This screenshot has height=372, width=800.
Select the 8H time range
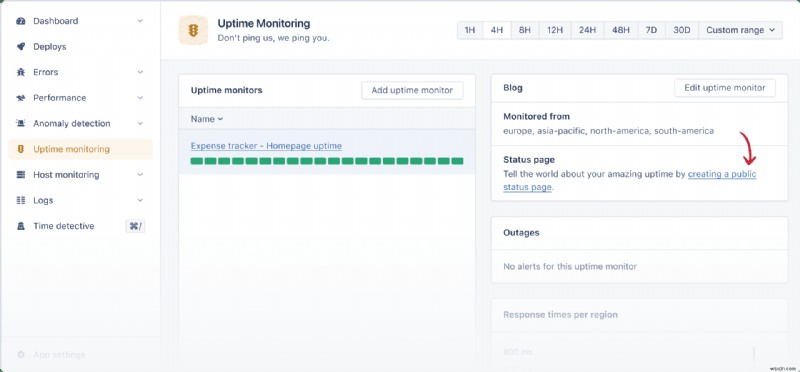[525, 30]
